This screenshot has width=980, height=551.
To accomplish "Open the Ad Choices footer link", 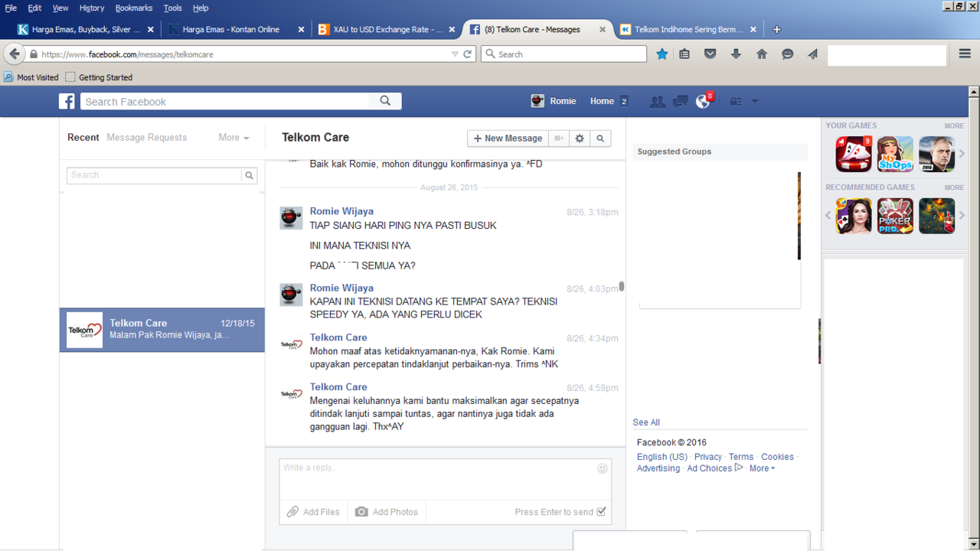I will coord(709,468).
